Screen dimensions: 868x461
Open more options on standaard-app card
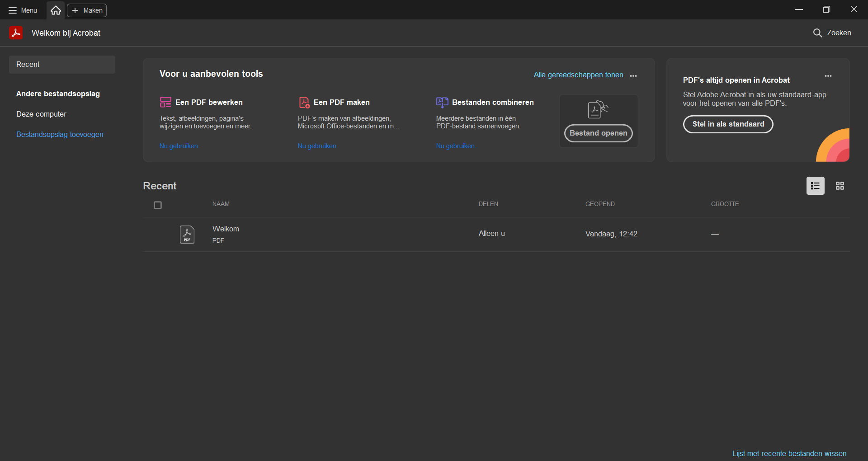point(828,76)
